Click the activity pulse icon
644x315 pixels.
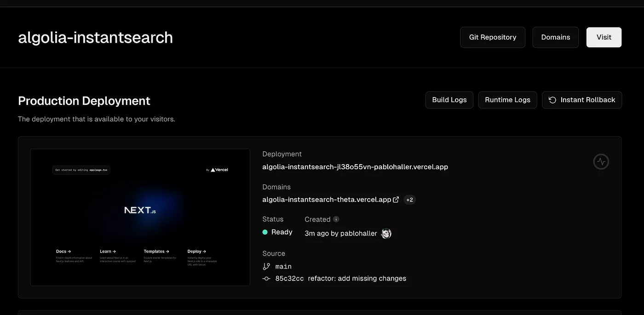click(x=601, y=161)
